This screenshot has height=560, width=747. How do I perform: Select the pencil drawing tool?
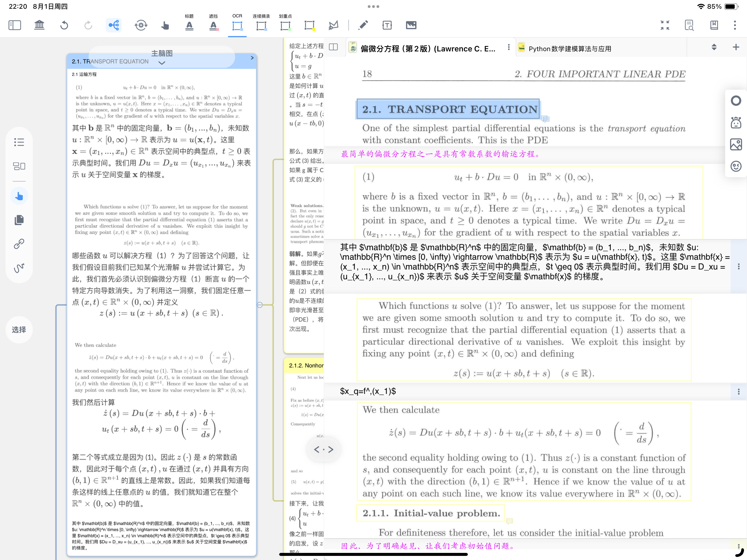(363, 25)
